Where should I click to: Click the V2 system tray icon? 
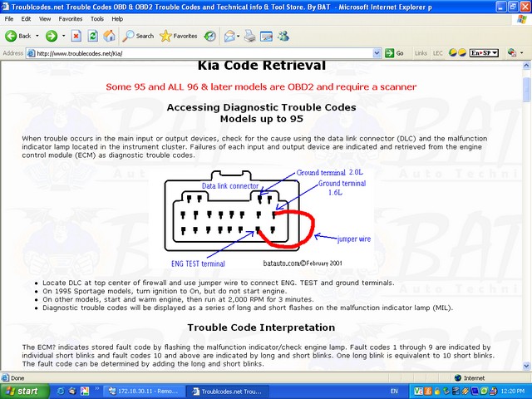pyautogui.click(x=418, y=392)
